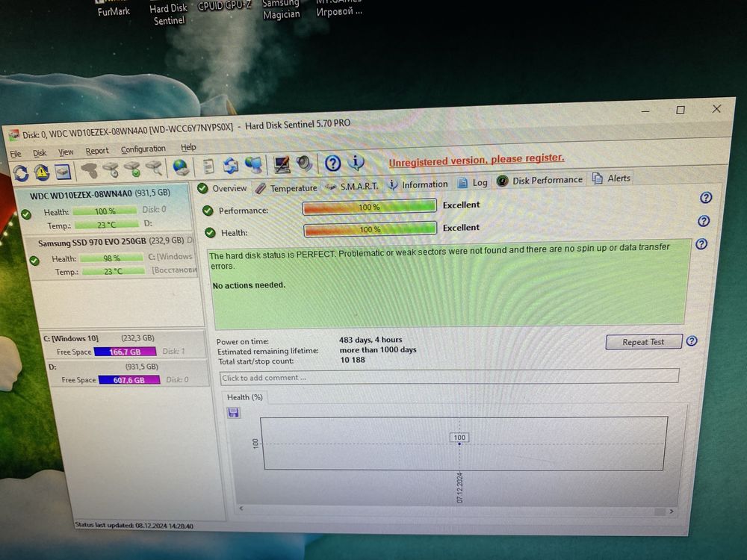Switch to the Disk Performance tab

point(539,180)
